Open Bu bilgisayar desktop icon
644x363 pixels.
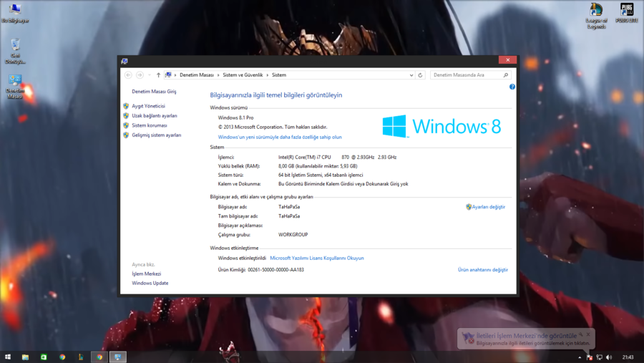(15, 13)
